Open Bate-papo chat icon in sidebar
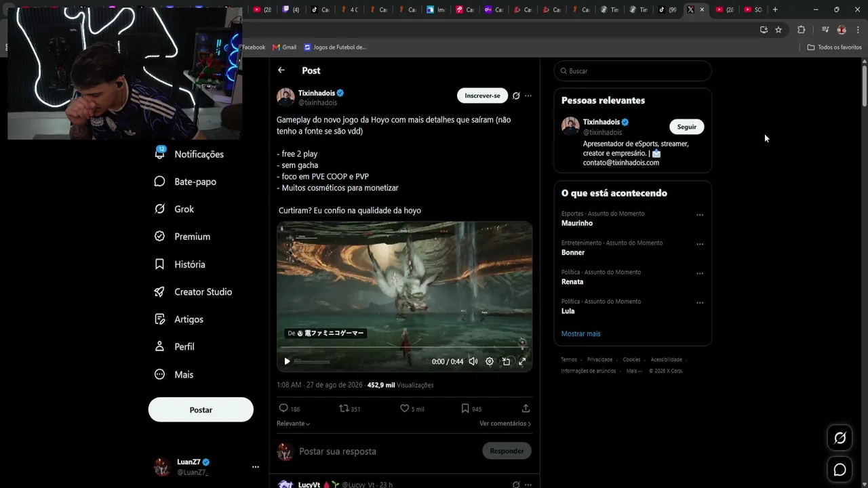The height and width of the screenshot is (488, 868). (x=159, y=181)
